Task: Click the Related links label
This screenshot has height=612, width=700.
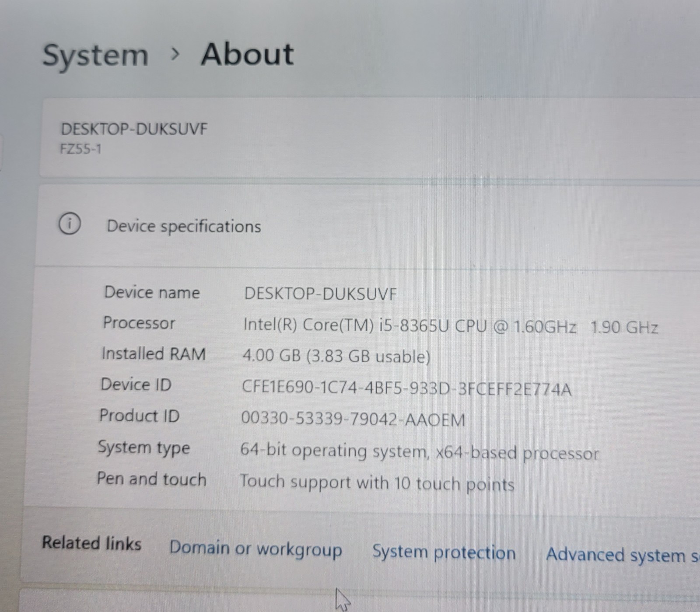Action: (x=91, y=543)
